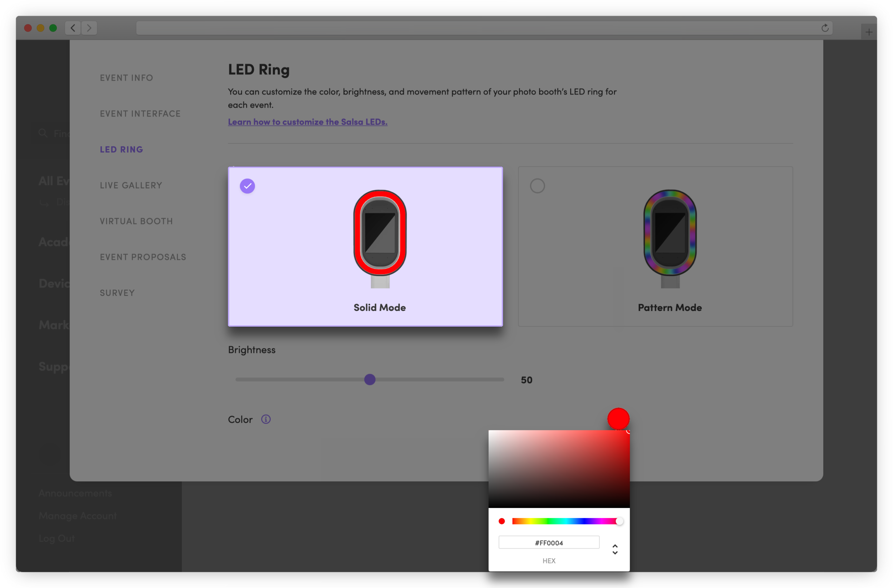The height and width of the screenshot is (588, 893).
Task: Click the red color preview dot
Action: (x=618, y=418)
